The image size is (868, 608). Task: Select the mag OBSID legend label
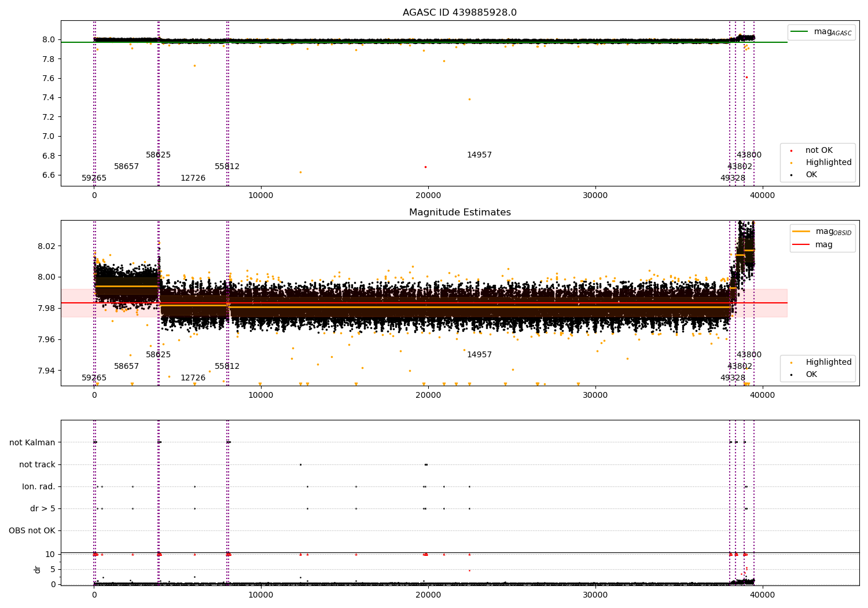coord(833,232)
